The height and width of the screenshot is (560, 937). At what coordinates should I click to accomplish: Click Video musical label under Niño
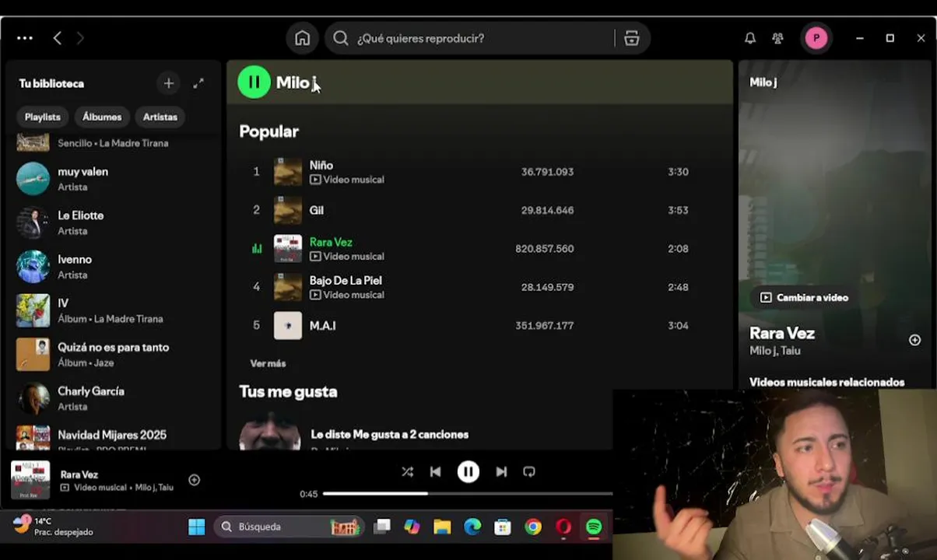click(x=347, y=180)
